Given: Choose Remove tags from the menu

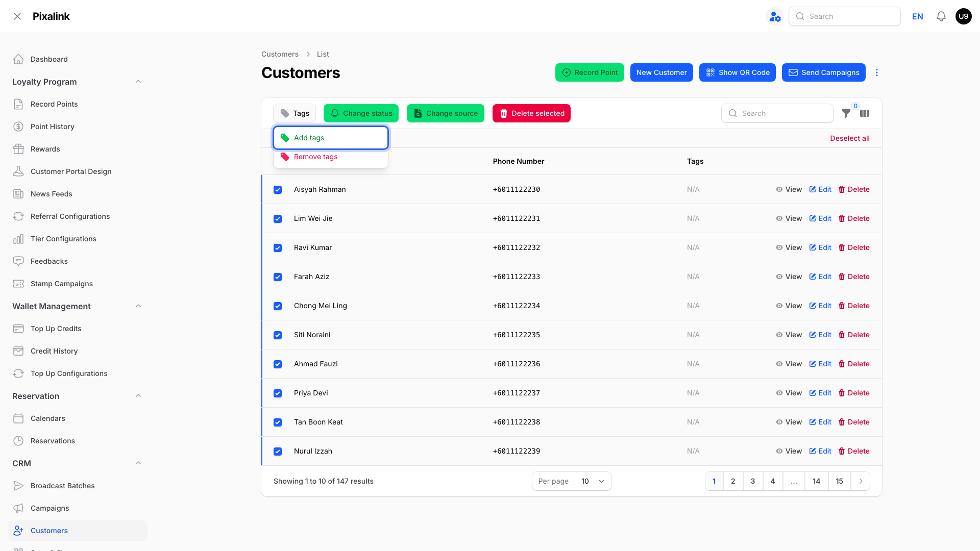Looking at the screenshot, I should click(331, 157).
